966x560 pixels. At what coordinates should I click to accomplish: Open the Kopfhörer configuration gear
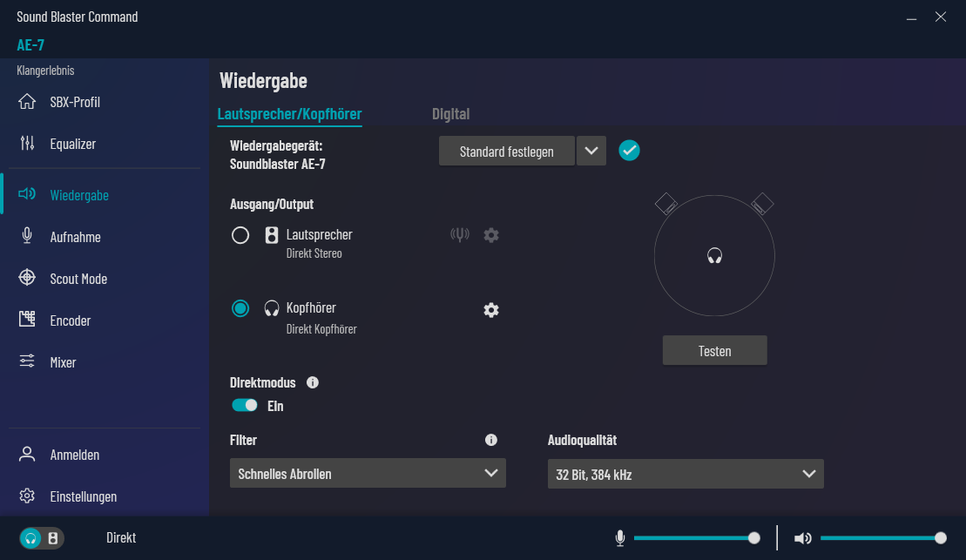click(491, 309)
